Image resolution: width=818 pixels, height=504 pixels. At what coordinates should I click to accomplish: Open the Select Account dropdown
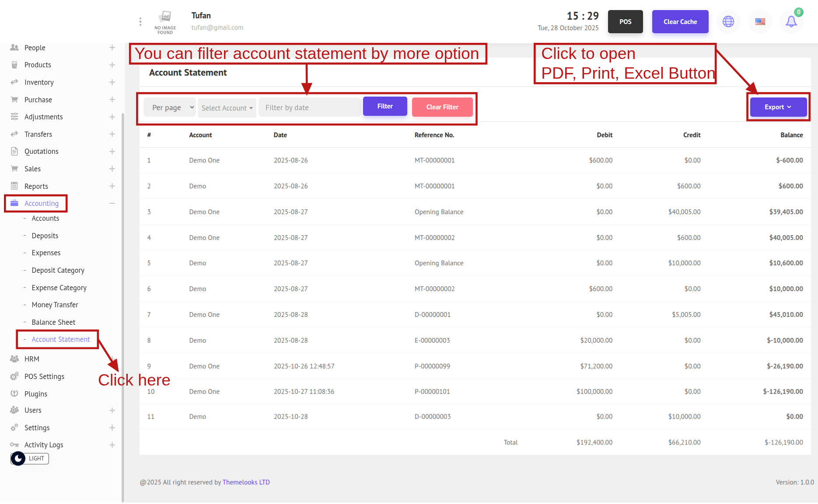[227, 108]
